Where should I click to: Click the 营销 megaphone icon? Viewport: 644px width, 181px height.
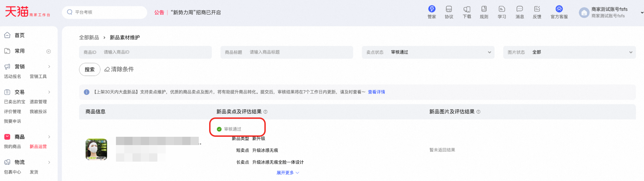[7, 66]
